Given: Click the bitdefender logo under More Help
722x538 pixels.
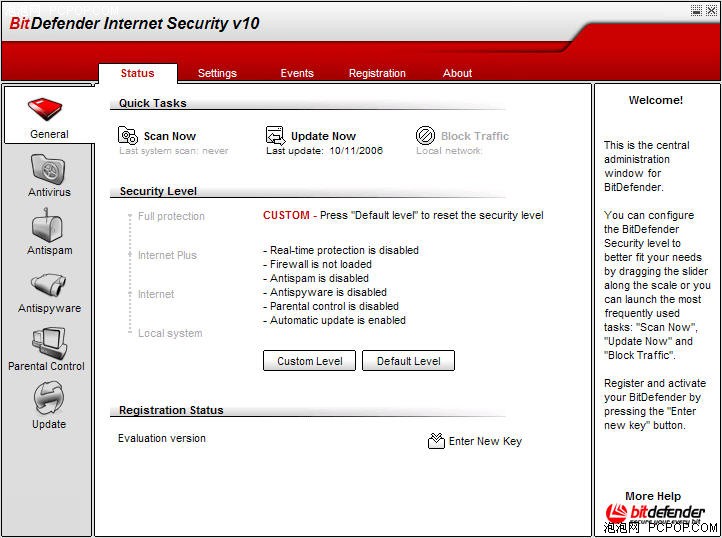Looking at the screenshot, I should tap(655, 514).
